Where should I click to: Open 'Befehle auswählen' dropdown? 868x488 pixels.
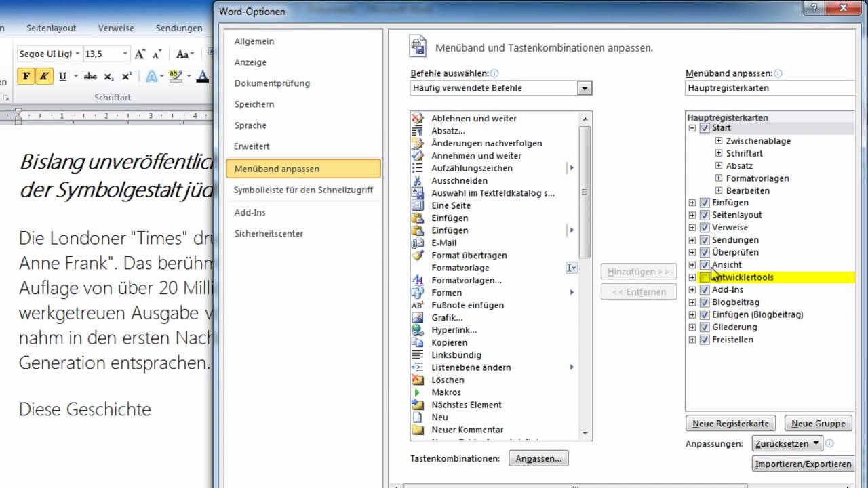[x=585, y=88]
